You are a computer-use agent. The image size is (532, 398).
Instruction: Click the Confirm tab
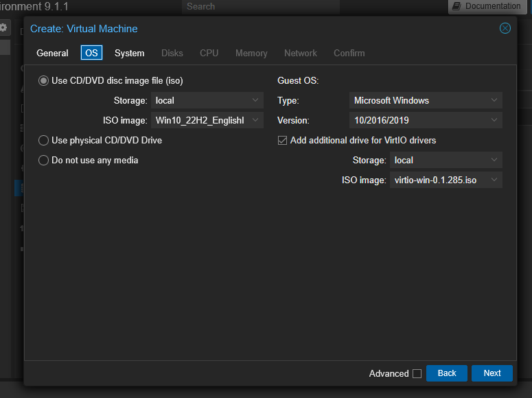349,53
